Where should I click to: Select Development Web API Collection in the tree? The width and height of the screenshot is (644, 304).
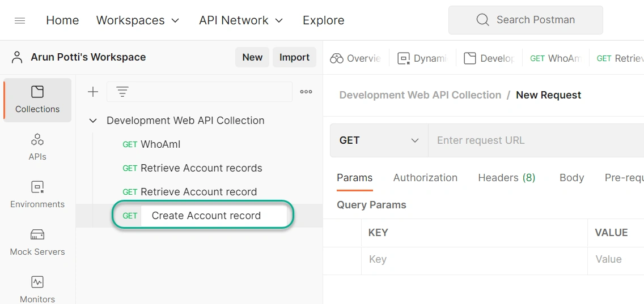tap(185, 121)
